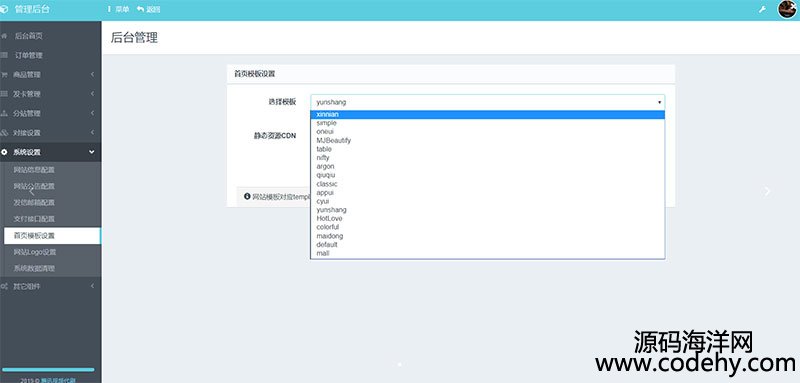Select the active 首页模板设置 item
The height and width of the screenshot is (383, 800).
click(52, 236)
